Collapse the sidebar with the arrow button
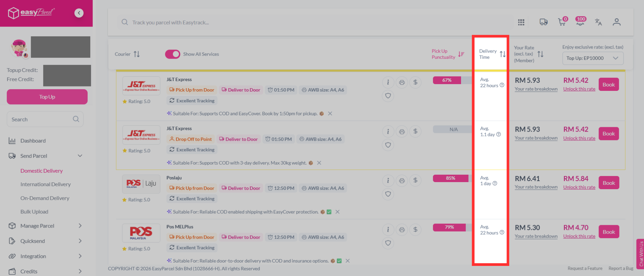 (79, 13)
